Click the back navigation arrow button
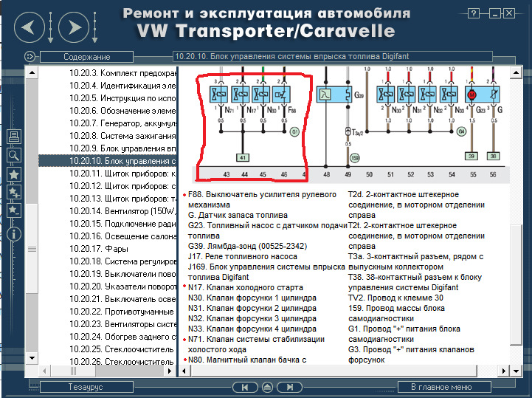The height and width of the screenshot is (398, 532). (30, 27)
